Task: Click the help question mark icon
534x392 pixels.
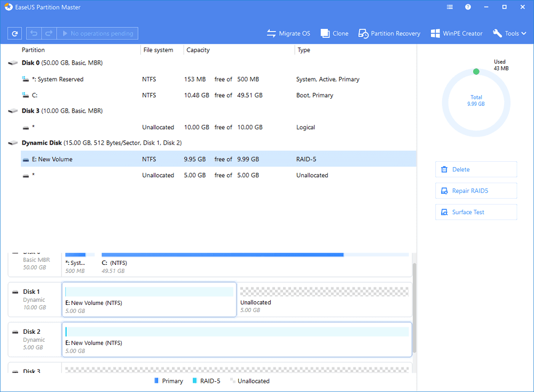Action: [x=468, y=7]
